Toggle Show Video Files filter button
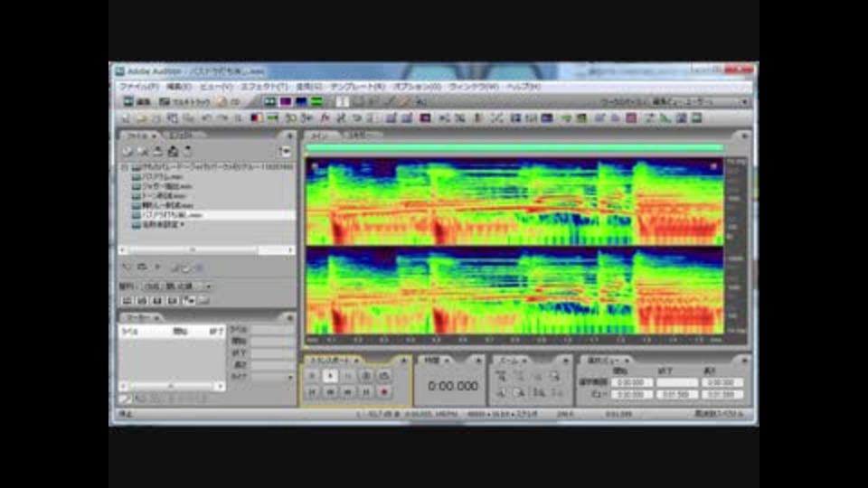This screenshot has width=868, height=488. 157,300
